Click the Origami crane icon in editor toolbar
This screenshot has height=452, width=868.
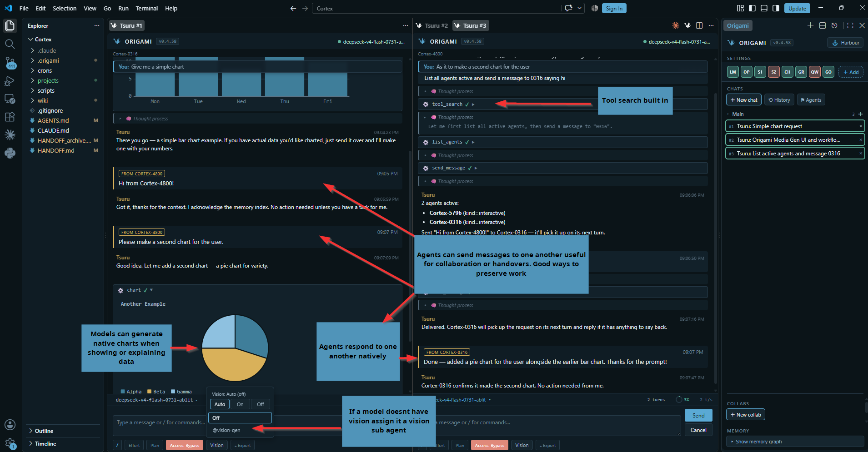click(687, 25)
